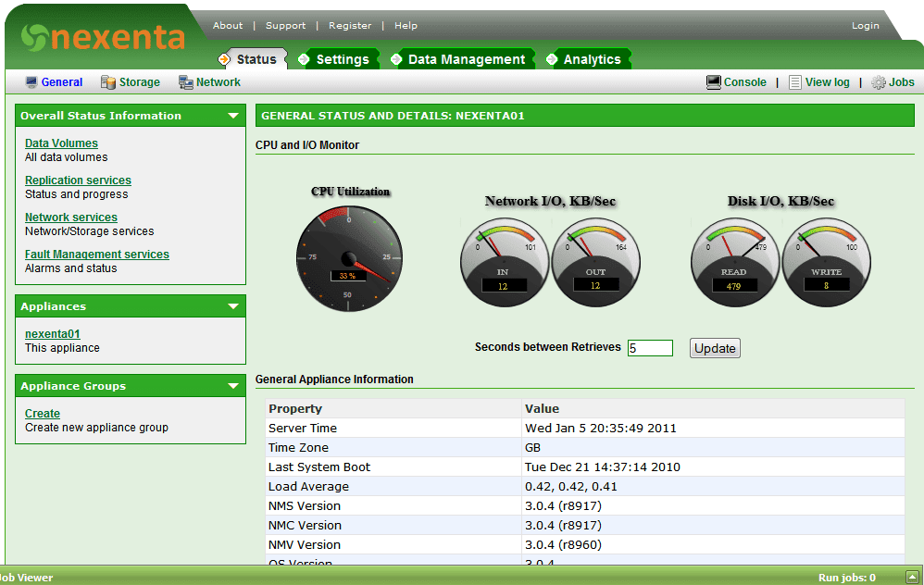The width and height of the screenshot is (924, 585).
Task: Click the Network OUT gauge
Action: (595, 262)
